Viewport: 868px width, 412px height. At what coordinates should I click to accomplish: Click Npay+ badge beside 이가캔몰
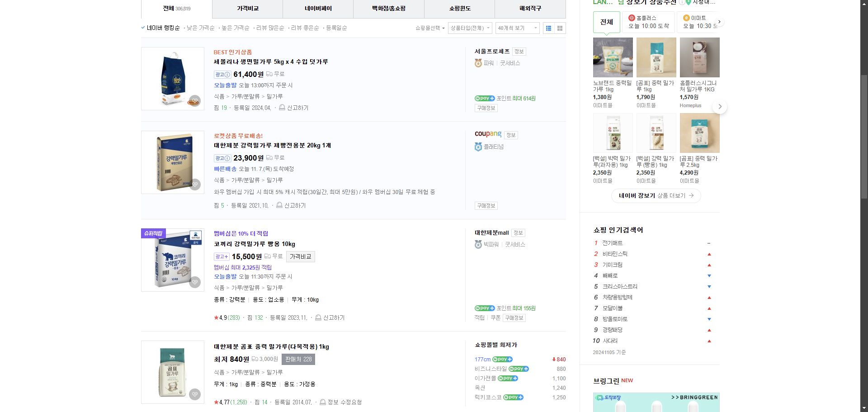[x=508, y=379]
